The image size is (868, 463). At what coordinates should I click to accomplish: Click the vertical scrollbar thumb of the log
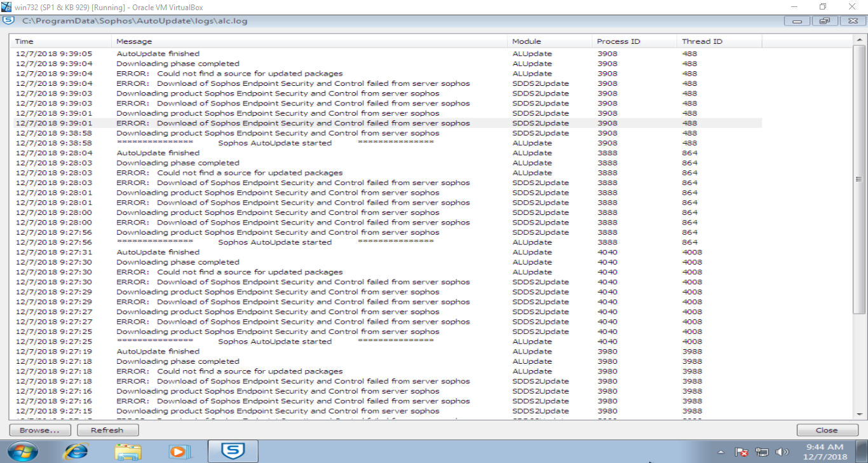858,181
